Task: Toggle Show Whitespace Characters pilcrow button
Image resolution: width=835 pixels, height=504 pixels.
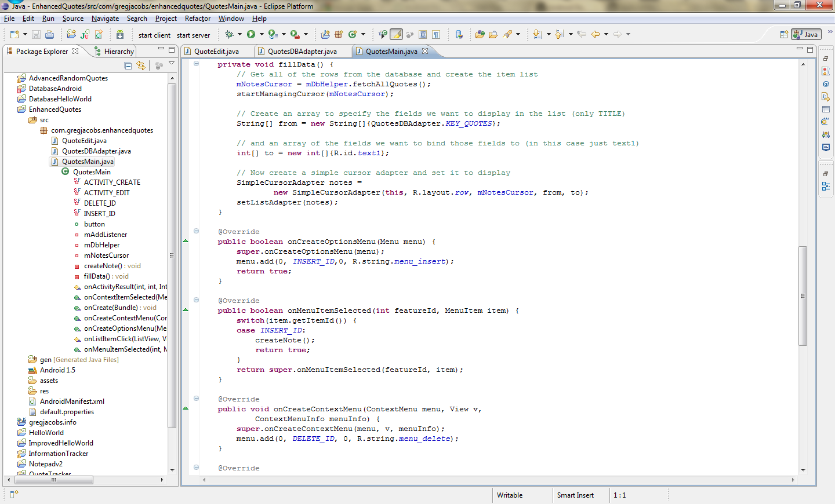Action: 436,35
